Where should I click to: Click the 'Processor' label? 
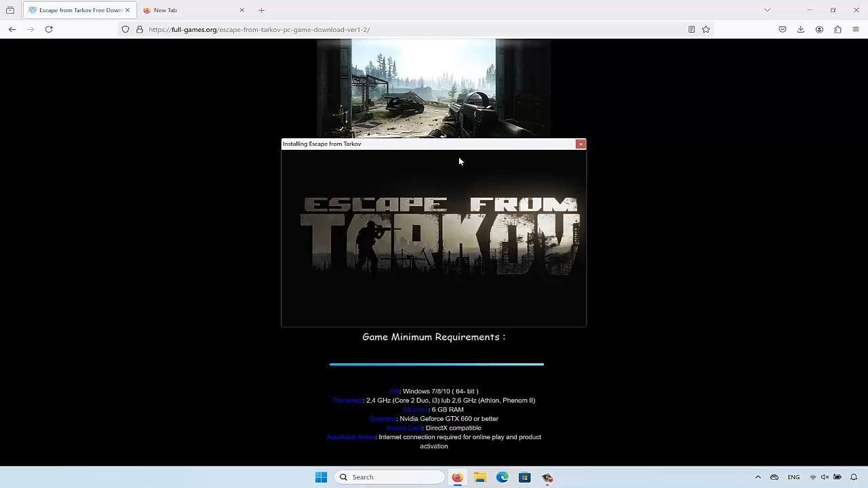click(x=347, y=401)
